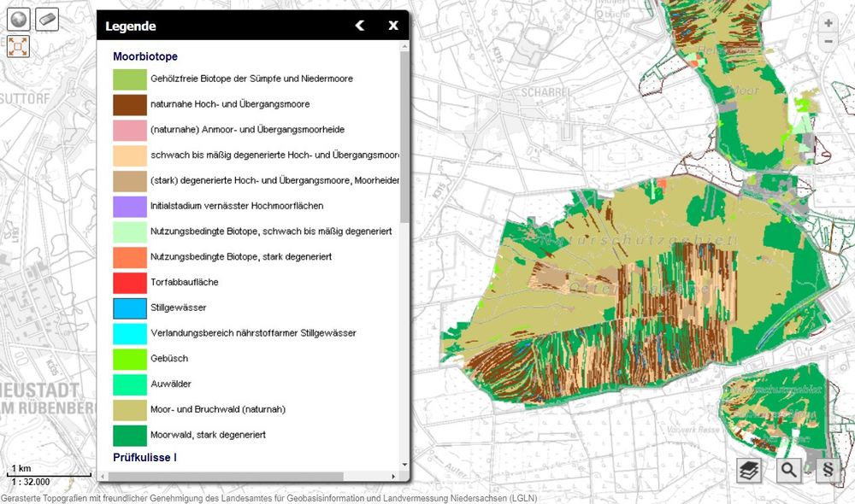855x504 pixels.
Task: Click the legend vertical scrollbar thumb
Action: [x=404, y=137]
